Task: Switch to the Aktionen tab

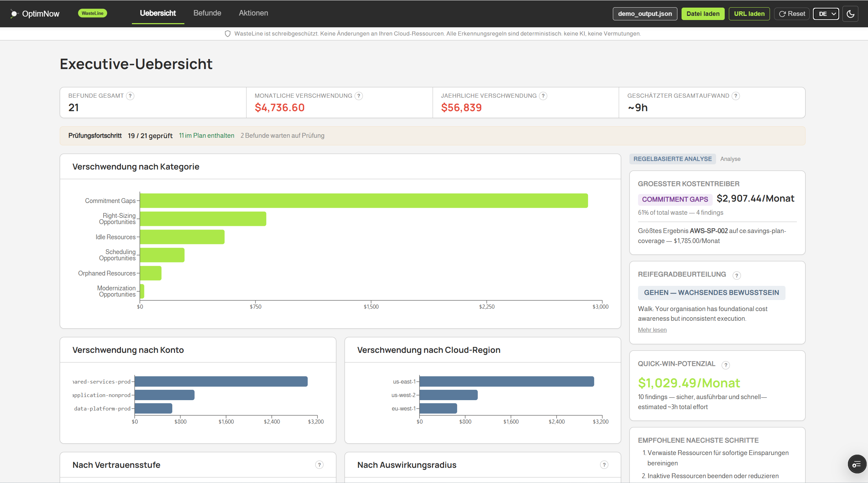Action: (253, 13)
